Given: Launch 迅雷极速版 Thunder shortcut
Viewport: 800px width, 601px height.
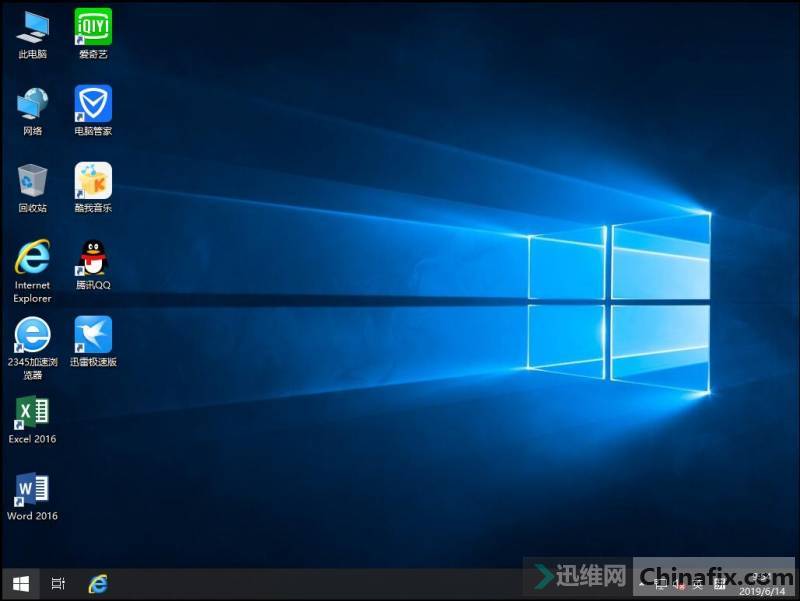Looking at the screenshot, I should pyautogui.click(x=93, y=342).
